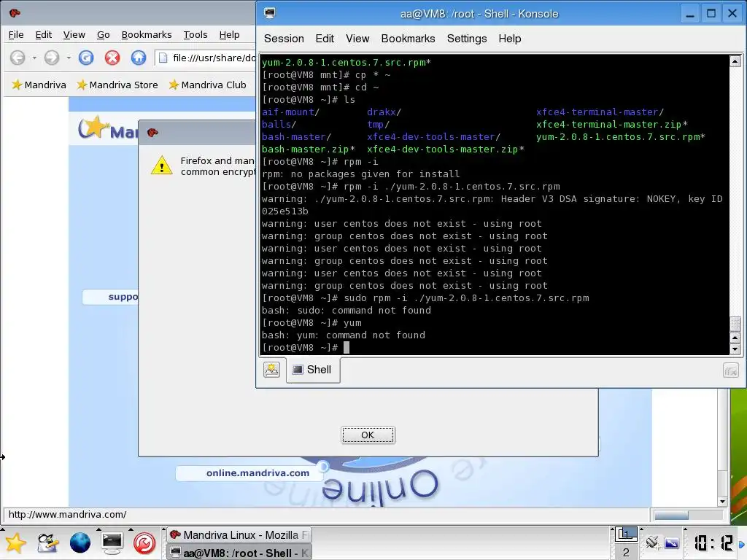Open the Mandriva Club bookmark

click(207, 85)
